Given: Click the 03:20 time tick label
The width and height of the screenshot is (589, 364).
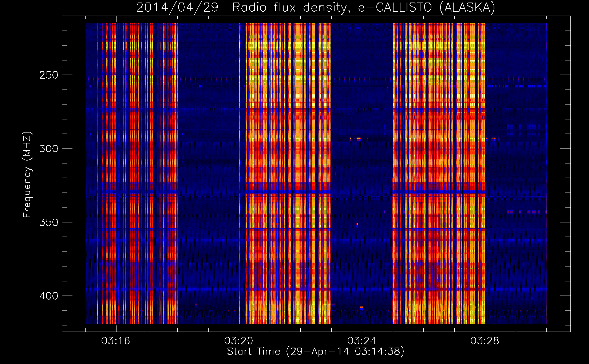Looking at the screenshot, I should coord(239,341).
